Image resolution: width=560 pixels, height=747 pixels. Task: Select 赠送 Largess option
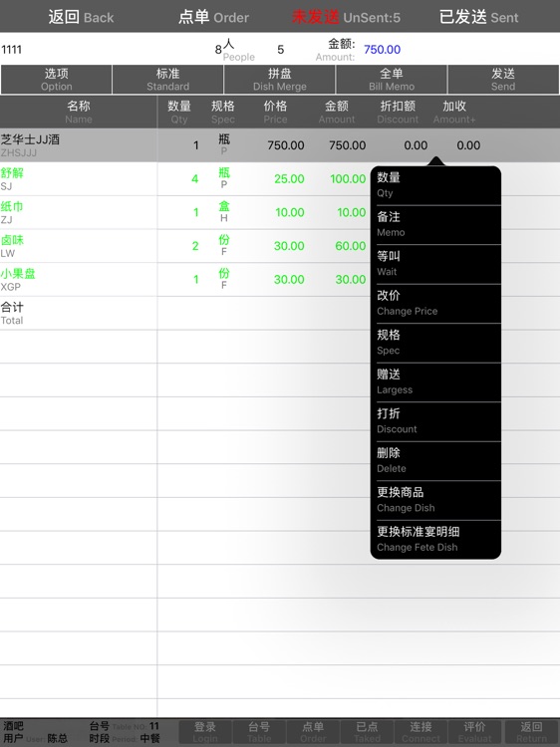(x=435, y=382)
